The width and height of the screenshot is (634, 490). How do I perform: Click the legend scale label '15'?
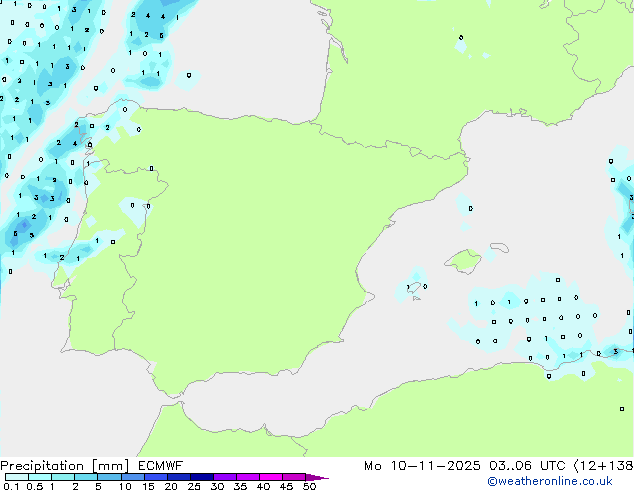pos(148,486)
